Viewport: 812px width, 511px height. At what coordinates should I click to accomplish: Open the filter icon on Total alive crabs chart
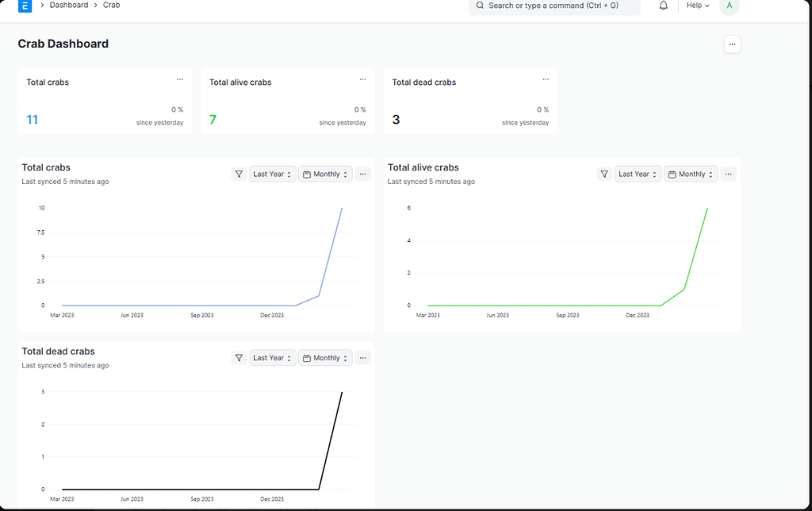tap(604, 174)
